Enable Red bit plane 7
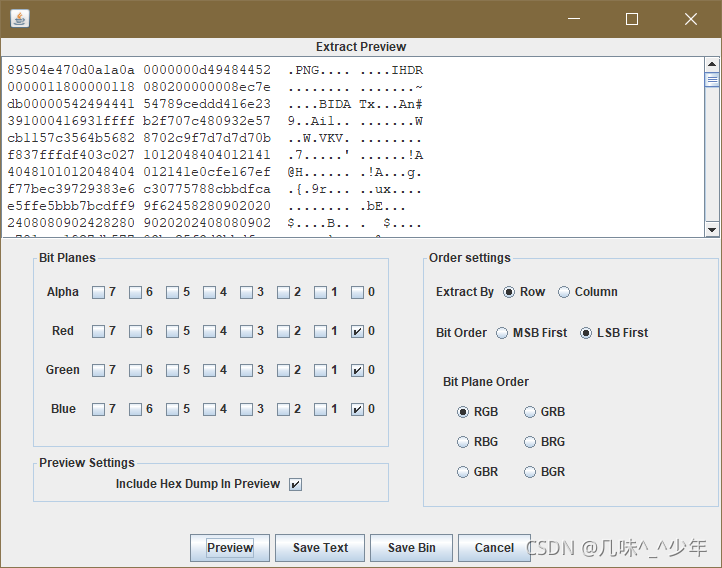The height and width of the screenshot is (568, 722). 98,331
